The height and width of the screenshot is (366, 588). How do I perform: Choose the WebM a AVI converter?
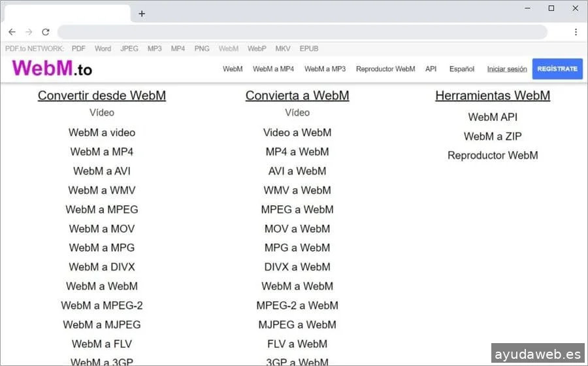[x=102, y=171]
